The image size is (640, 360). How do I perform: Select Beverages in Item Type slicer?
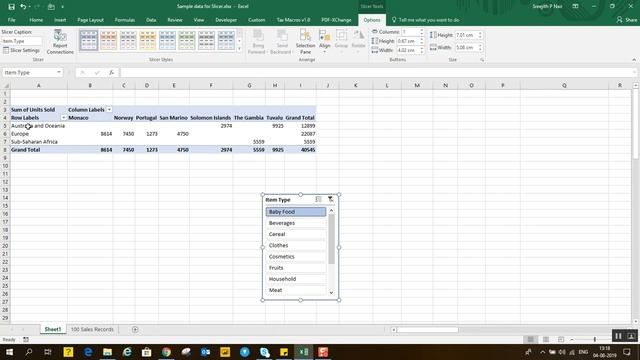coord(296,223)
